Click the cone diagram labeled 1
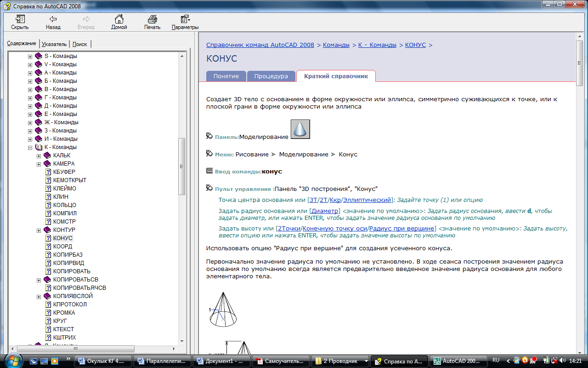This screenshot has width=588, height=368. [223, 310]
